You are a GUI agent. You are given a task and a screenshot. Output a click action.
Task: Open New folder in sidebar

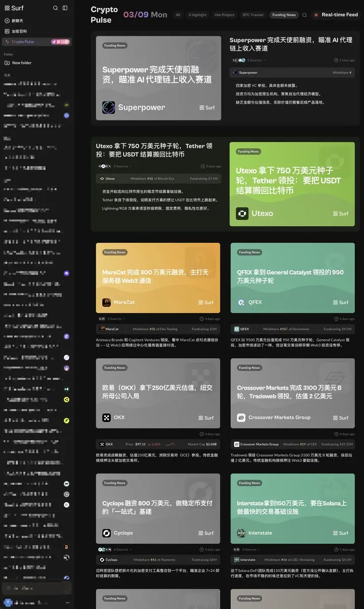click(18, 62)
